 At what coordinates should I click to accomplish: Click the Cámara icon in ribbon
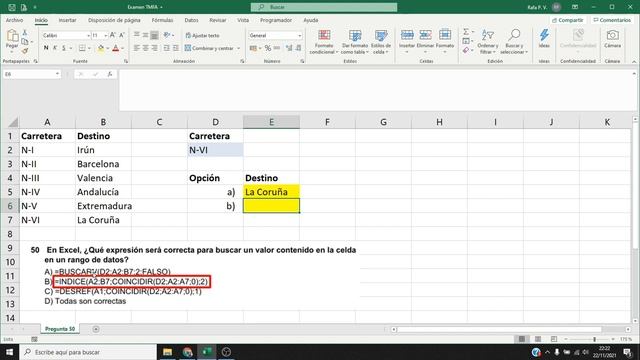tap(612, 36)
